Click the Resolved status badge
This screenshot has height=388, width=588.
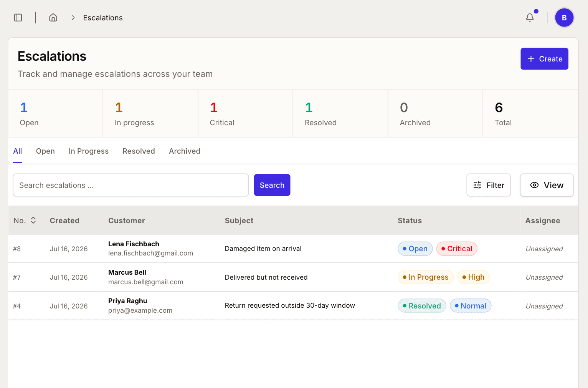coord(422,306)
